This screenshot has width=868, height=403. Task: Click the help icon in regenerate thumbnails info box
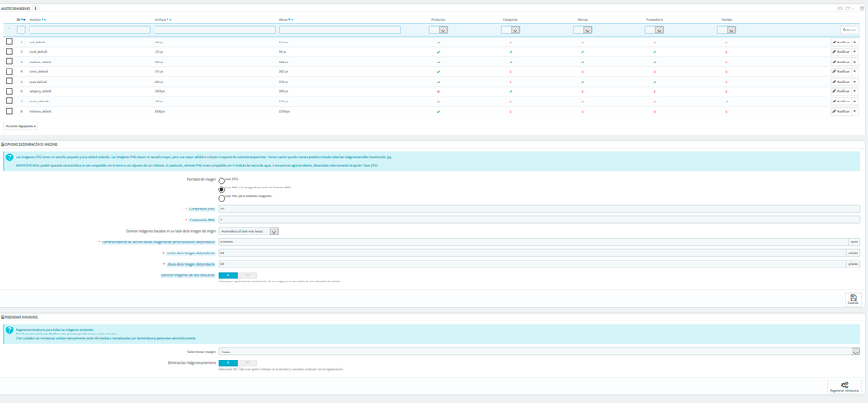coord(10,329)
